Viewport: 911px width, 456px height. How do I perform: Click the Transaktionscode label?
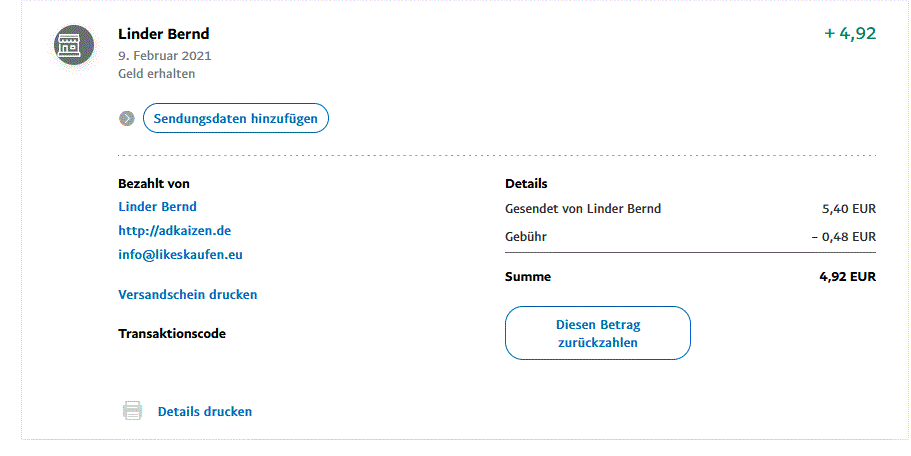[x=172, y=333]
